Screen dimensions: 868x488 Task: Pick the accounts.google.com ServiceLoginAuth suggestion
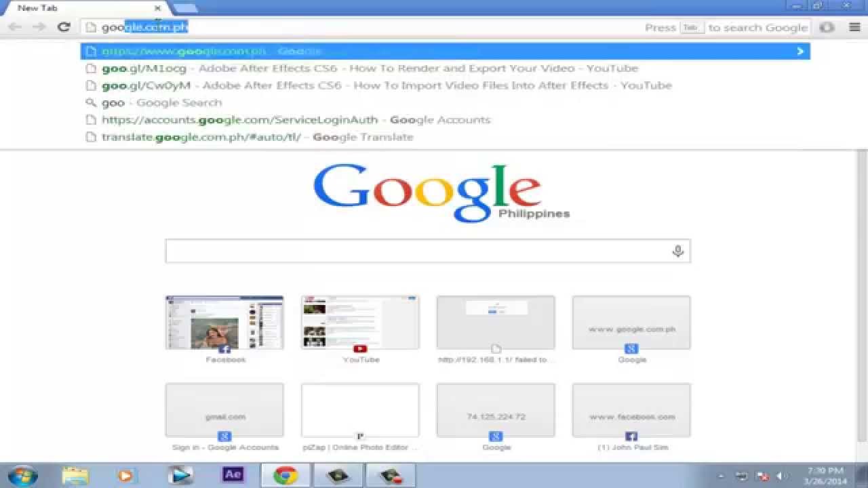coord(445,119)
